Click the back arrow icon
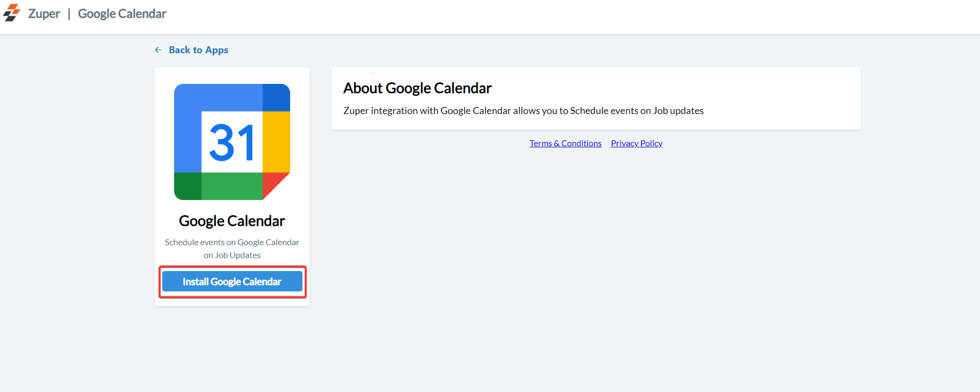Screen dimensions: 980x392 point(158,50)
